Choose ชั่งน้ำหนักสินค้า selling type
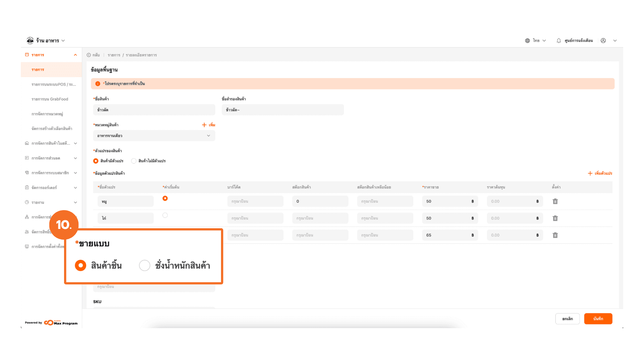644x362 pixels. pyautogui.click(x=145, y=265)
